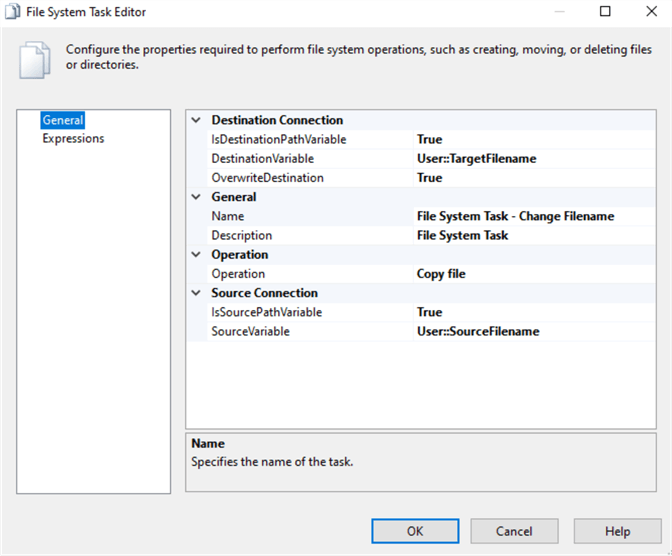Open the Expressions page
Viewport: 672px width, 556px height.
(73, 139)
